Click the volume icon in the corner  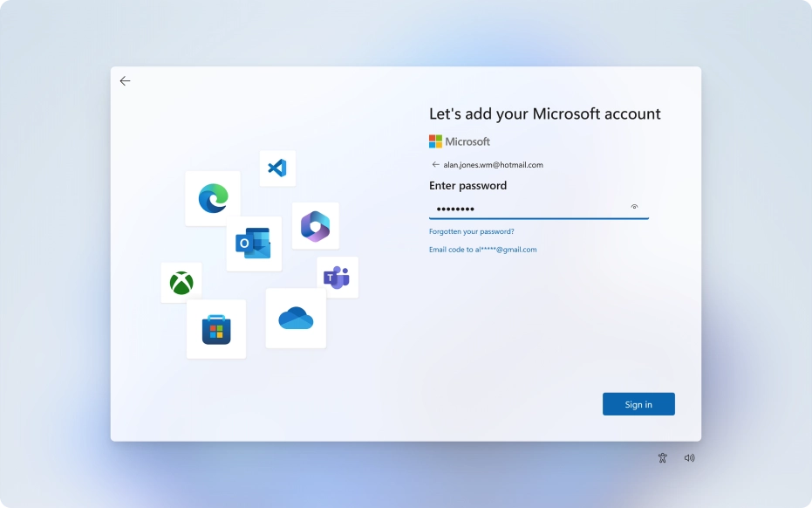689,457
